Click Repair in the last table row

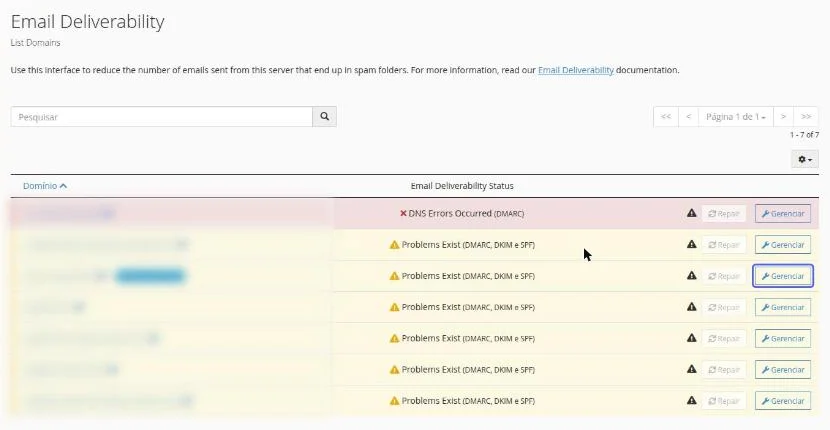point(724,401)
